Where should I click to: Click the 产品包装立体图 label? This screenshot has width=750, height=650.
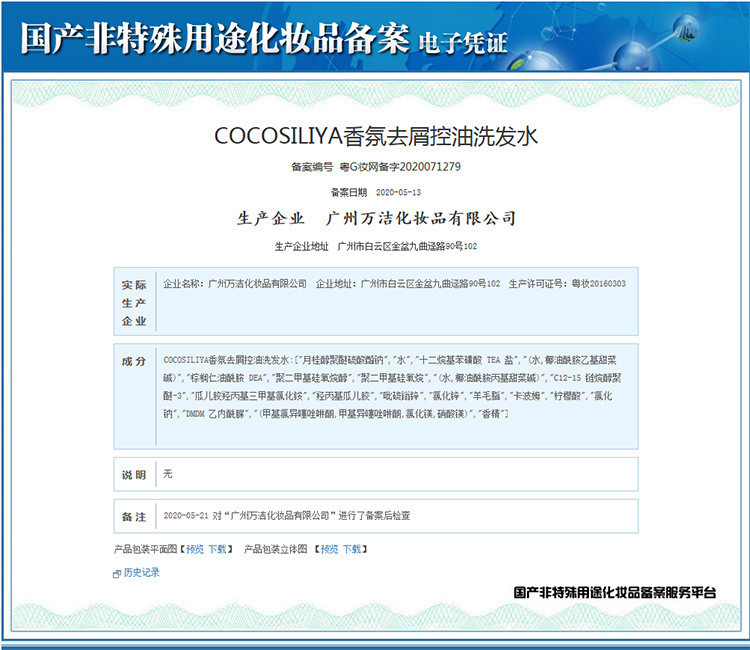276,549
